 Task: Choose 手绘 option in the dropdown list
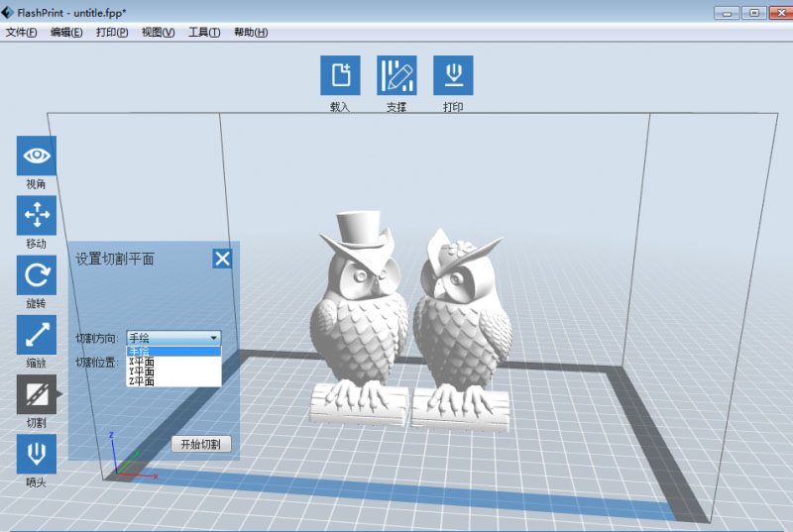coord(173,352)
